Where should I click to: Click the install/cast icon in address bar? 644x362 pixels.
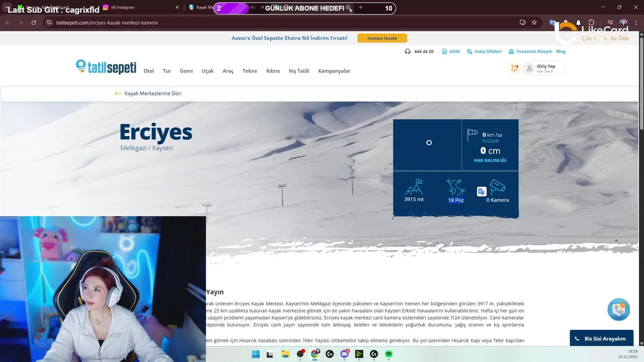click(523, 23)
